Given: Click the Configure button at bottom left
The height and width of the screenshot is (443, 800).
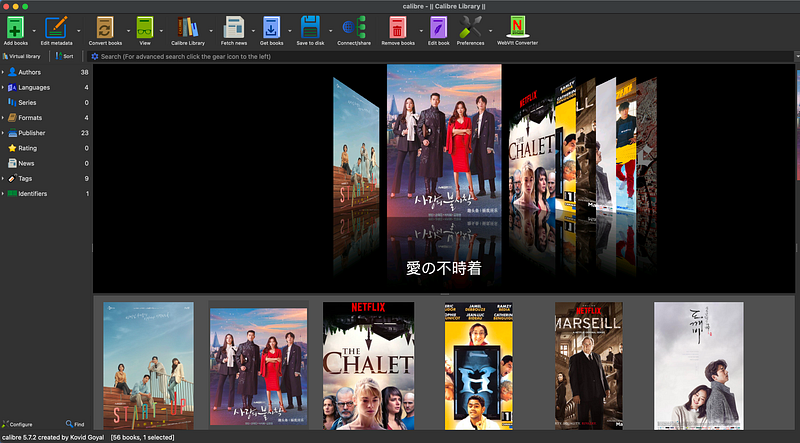Looking at the screenshot, I should click(x=17, y=424).
